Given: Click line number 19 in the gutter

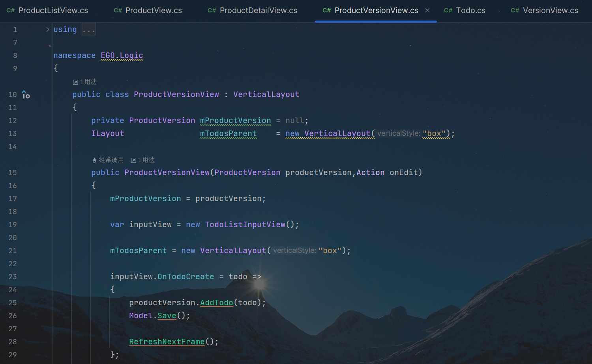Looking at the screenshot, I should 13,225.
